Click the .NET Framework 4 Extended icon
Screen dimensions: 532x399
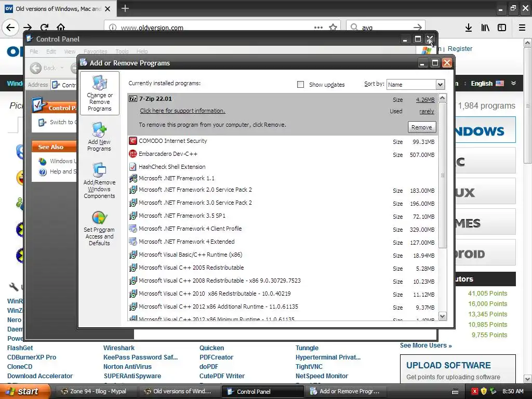click(x=133, y=242)
